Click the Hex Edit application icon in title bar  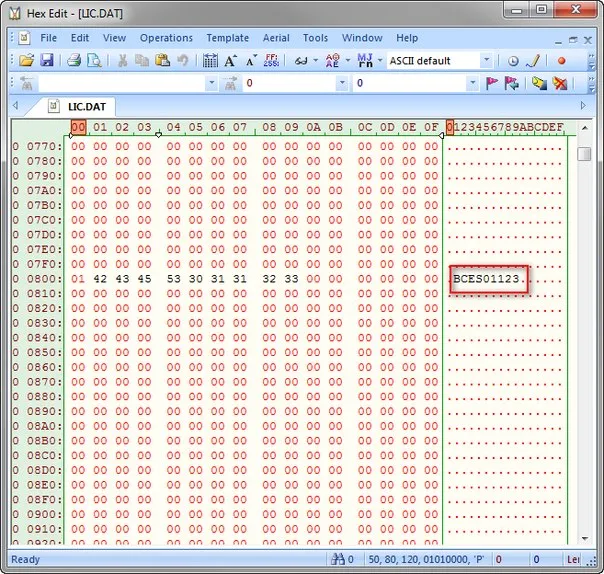click(15, 13)
